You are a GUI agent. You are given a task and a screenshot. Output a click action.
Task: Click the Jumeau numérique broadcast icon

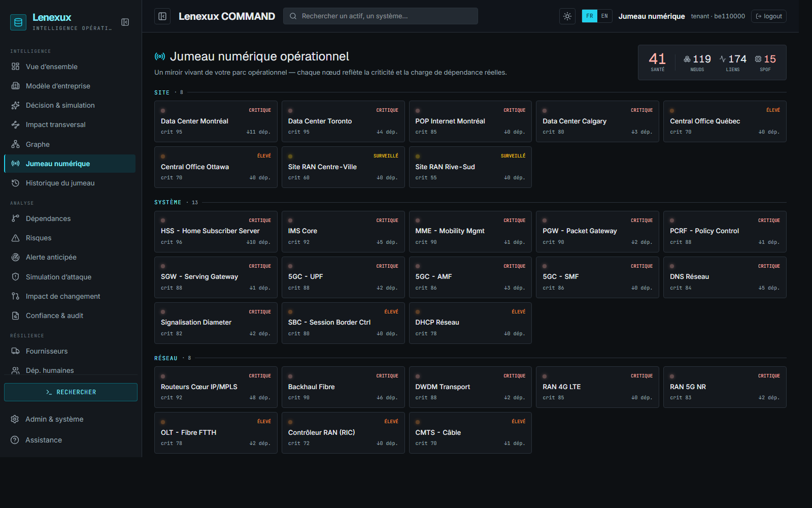15,164
